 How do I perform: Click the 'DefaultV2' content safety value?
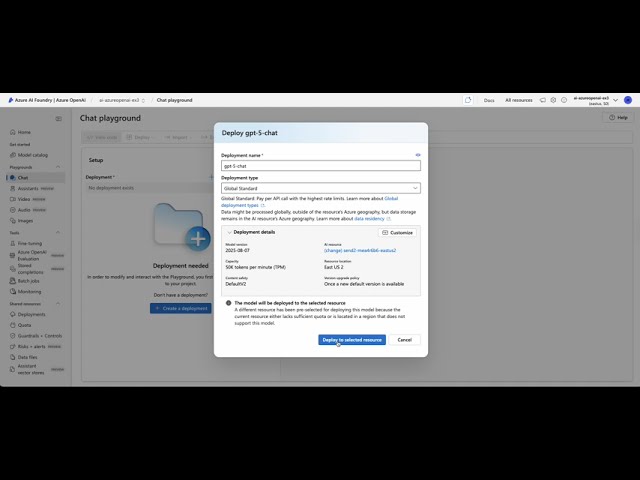[x=236, y=284]
